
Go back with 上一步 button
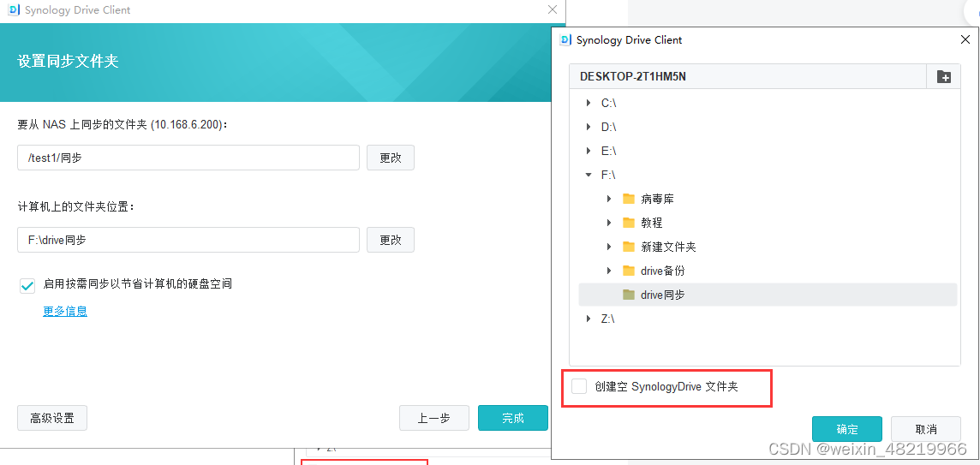coord(433,418)
